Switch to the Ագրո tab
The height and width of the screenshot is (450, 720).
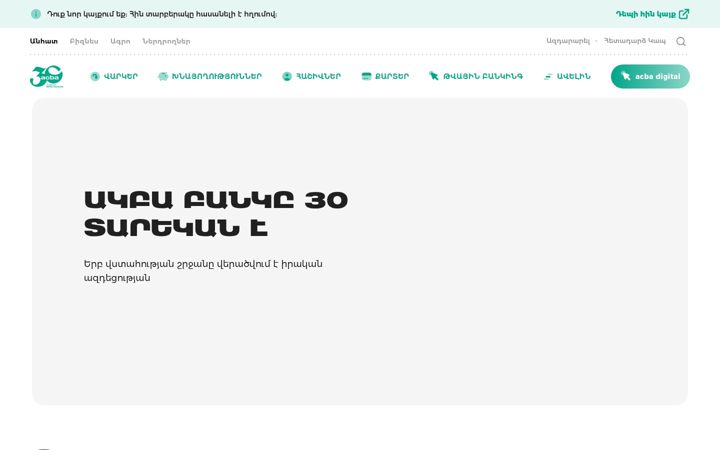(x=120, y=41)
